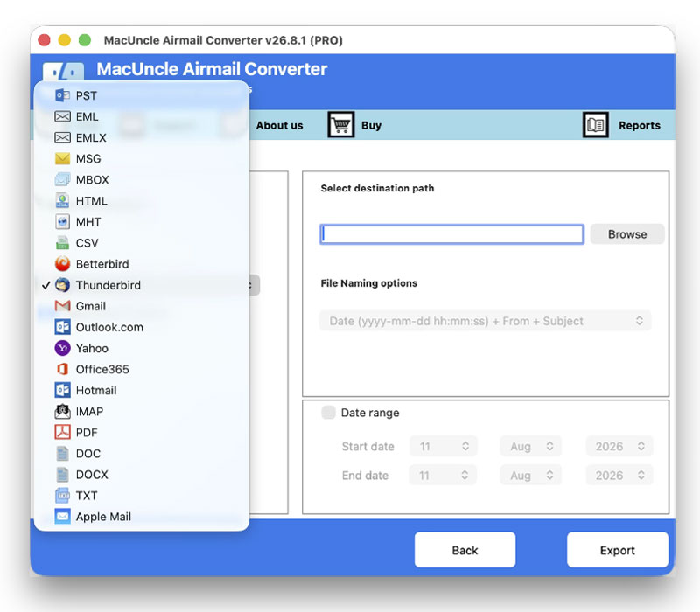The width and height of the screenshot is (700, 612).
Task: Click the IMAP envelope icon
Action: (62, 411)
